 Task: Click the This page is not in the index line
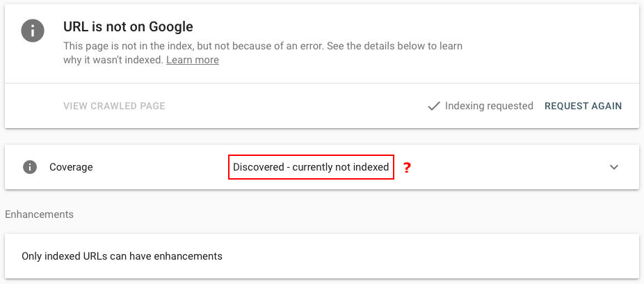[x=263, y=46]
